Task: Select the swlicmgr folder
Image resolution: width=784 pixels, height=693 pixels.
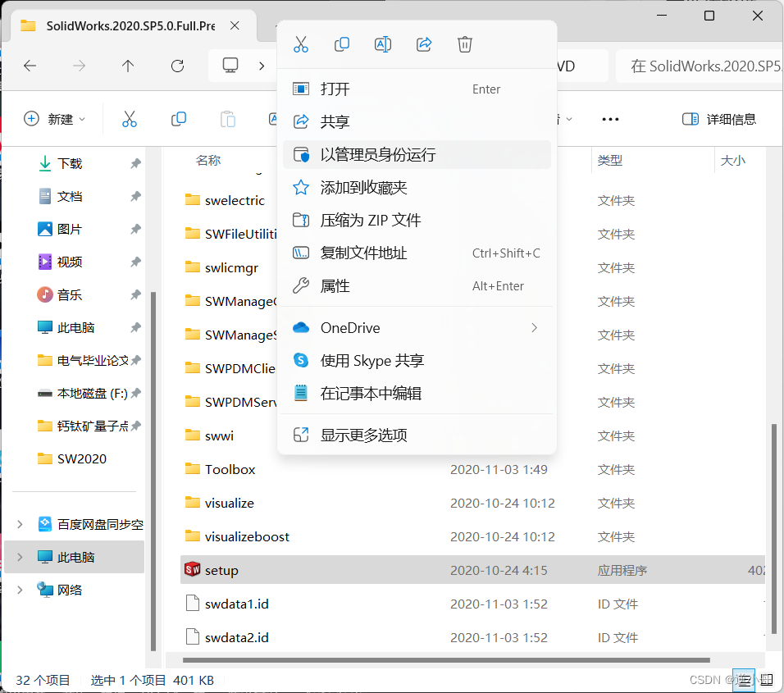Action: [231, 267]
